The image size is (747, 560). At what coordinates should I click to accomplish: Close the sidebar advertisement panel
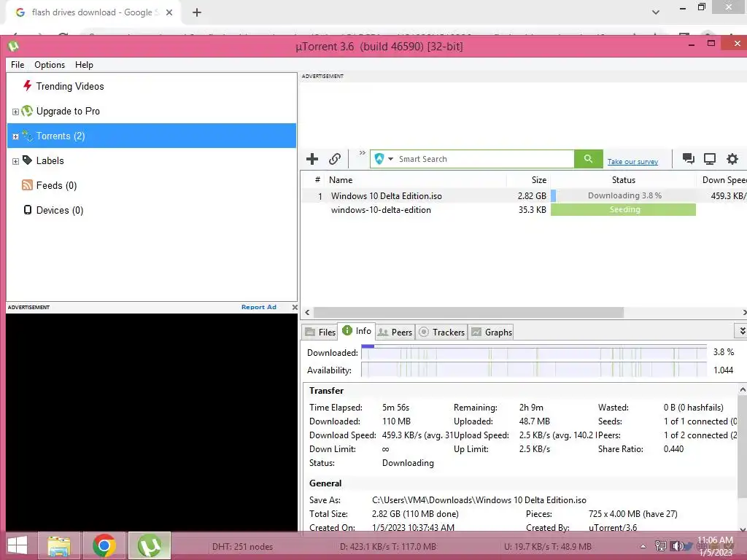pyautogui.click(x=295, y=307)
